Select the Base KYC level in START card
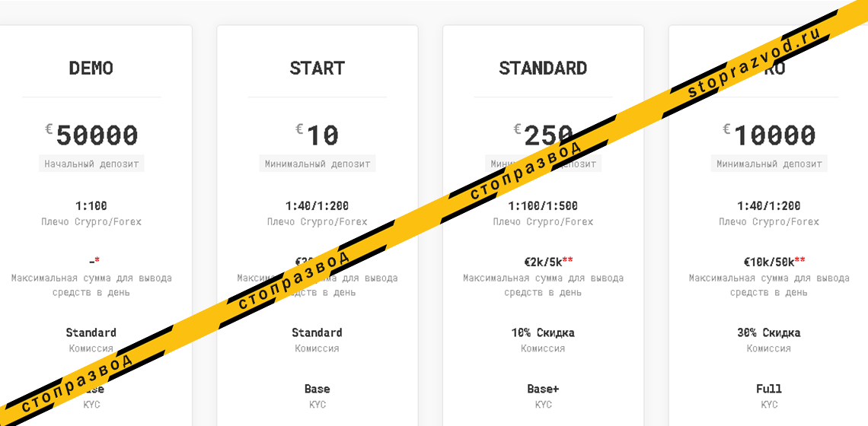Image resolution: width=868 pixels, height=426 pixels. (317, 389)
